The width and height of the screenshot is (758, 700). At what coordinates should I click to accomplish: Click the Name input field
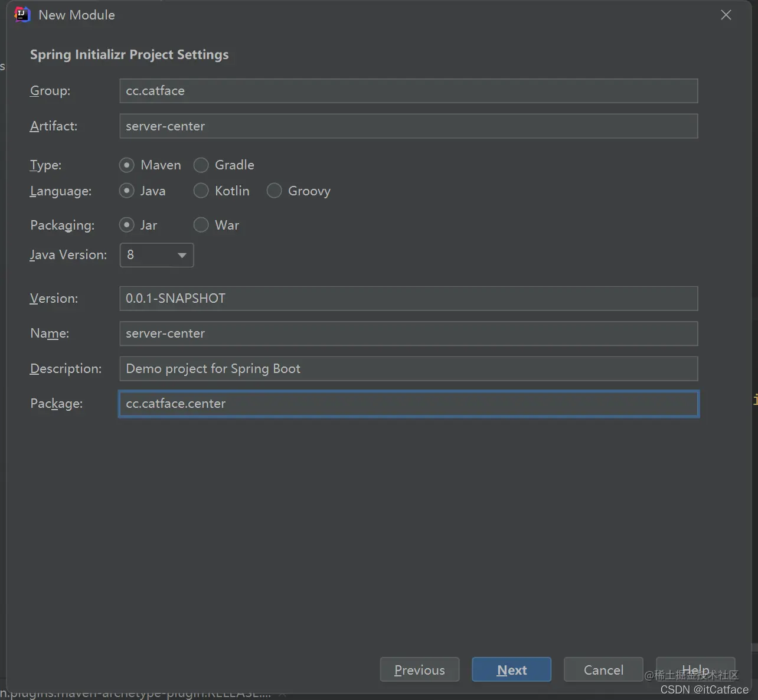point(409,333)
